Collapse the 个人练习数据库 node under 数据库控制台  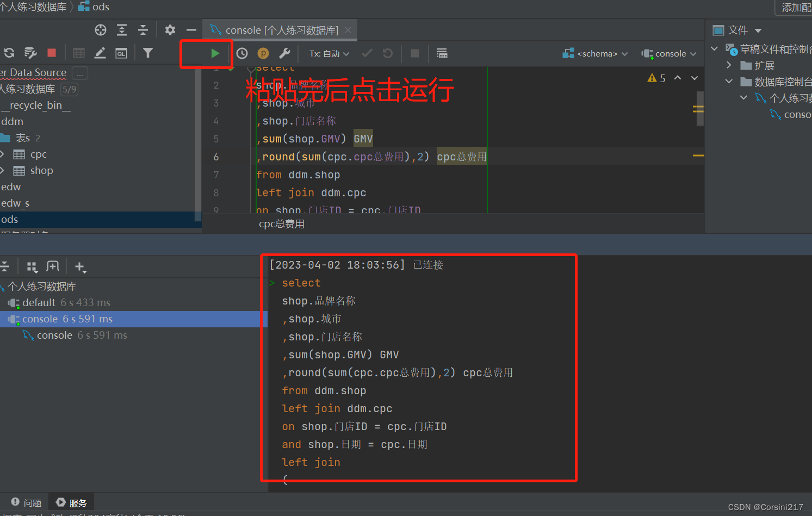[744, 98]
